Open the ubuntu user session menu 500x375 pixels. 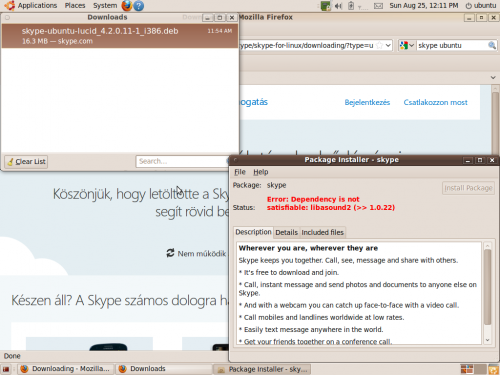point(481,6)
